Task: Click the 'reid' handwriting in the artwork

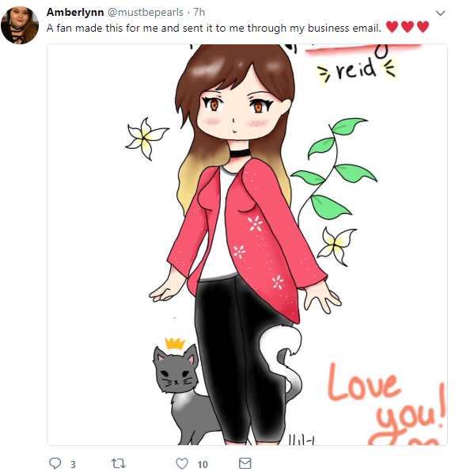Action: pos(356,70)
